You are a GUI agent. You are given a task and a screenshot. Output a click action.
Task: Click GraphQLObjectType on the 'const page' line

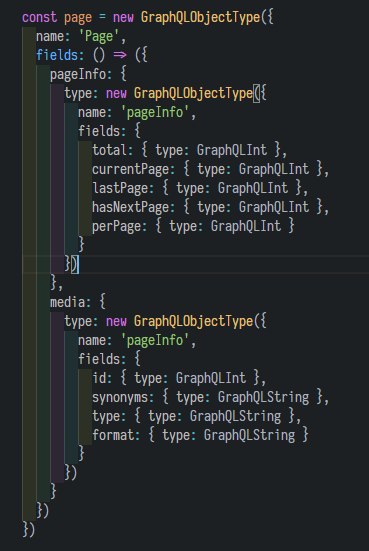[x=201, y=18]
